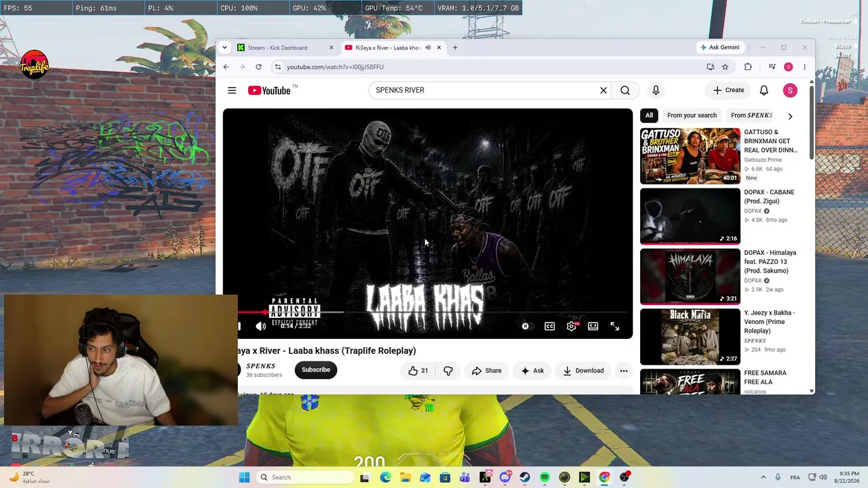Go back in the browser
This screenshot has width=868, height=488.
(x=226, y=67)
